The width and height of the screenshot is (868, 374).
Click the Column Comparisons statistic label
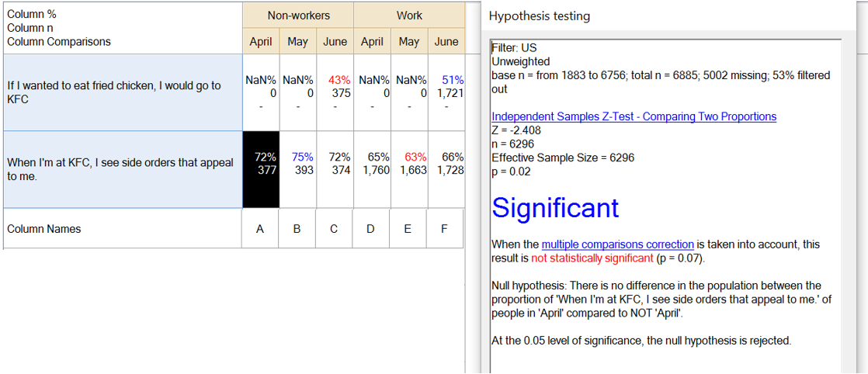tap(59, 41)
